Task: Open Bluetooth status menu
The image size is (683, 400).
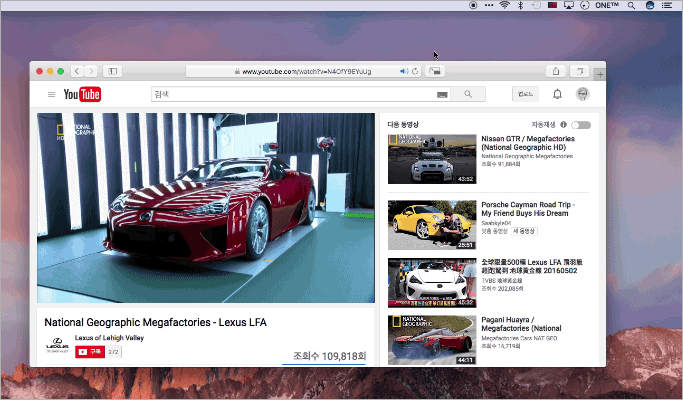Action: click(x=520, y=5)
